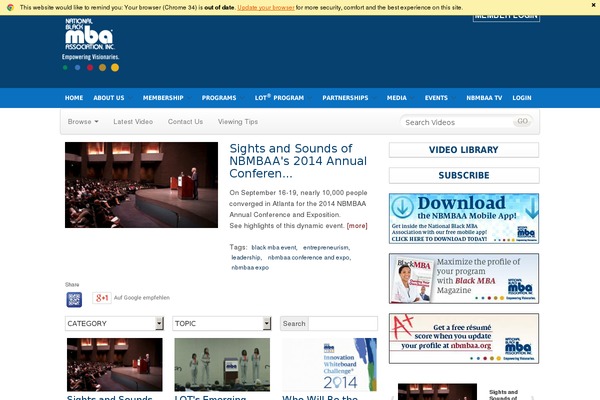Viewport: 600px width, 400px height.
Task: Follow the 'Update your browser' link
Action: (x=266, y=7)
